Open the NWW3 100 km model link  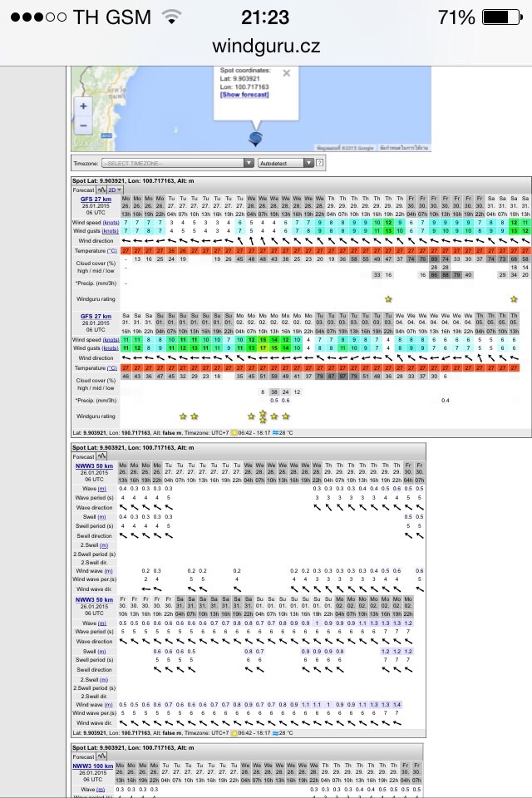coord(92,766)
